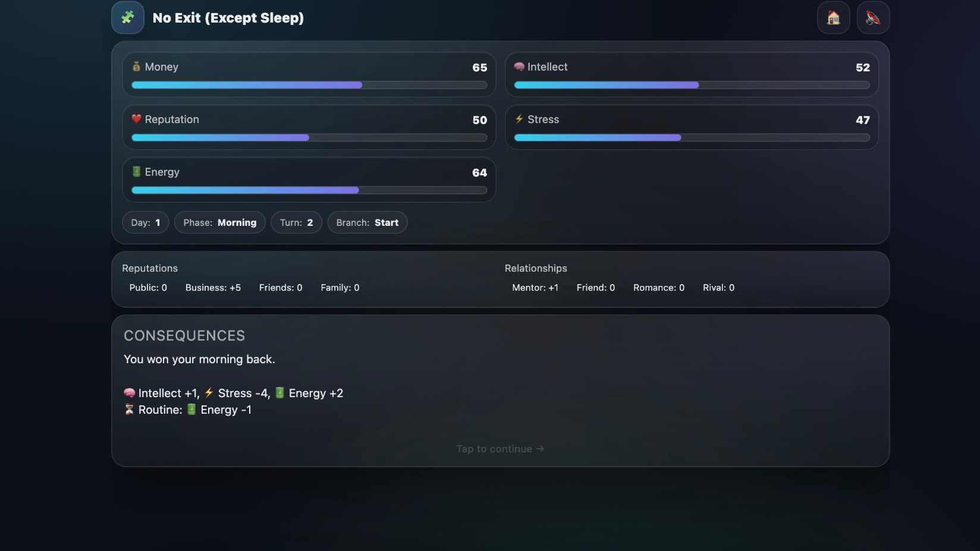Viewport: 980px width, 551px height.
Task: Click the Mentor +1 relationship value
Action: (x=535, y=288)
